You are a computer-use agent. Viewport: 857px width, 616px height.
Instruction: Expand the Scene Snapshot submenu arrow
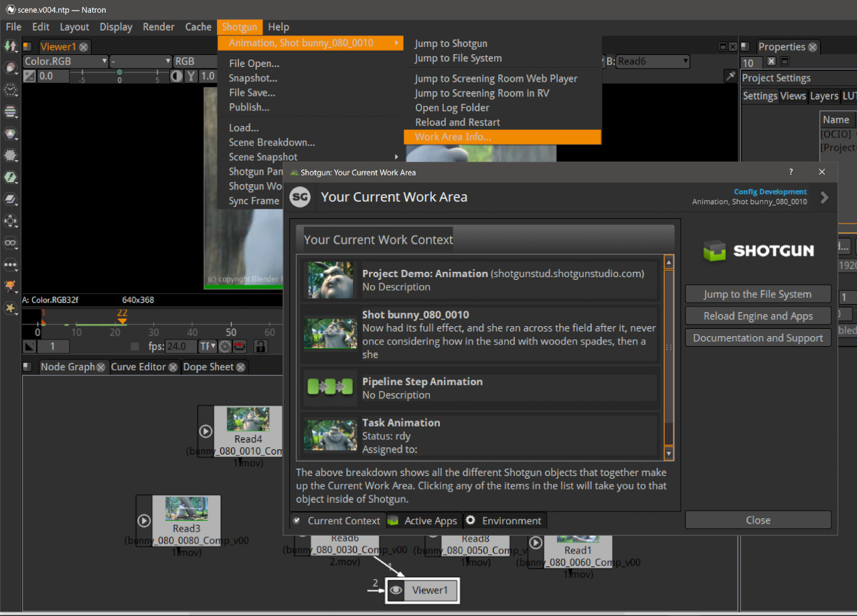pyautogui.click(x=397, y=157)
